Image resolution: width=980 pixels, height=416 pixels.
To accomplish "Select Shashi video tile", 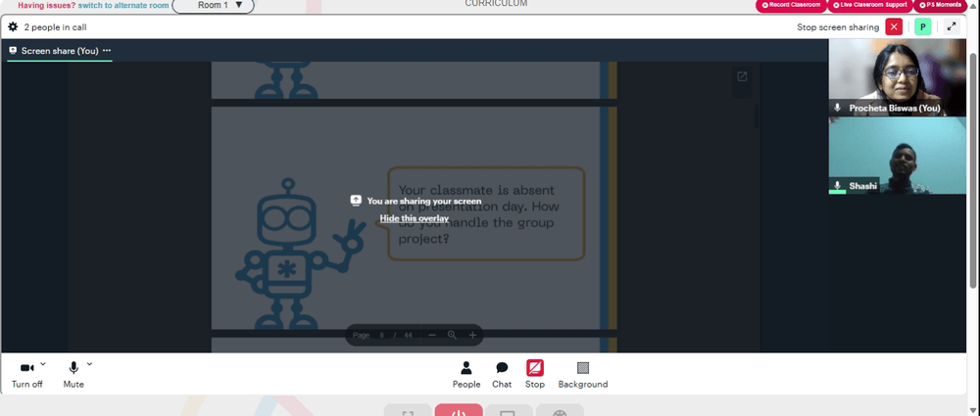I will pyautogui.click(x=897, y=155).
